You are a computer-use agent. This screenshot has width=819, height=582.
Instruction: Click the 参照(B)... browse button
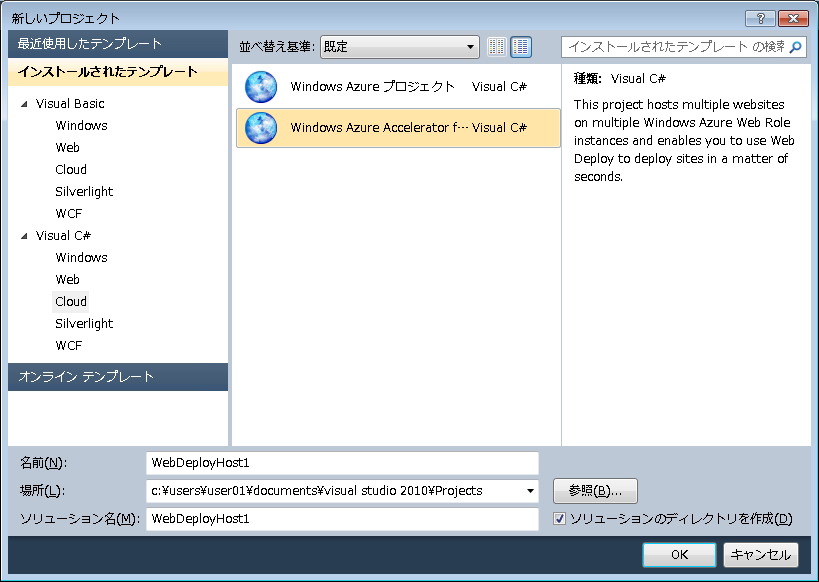[x=595, y=491]
